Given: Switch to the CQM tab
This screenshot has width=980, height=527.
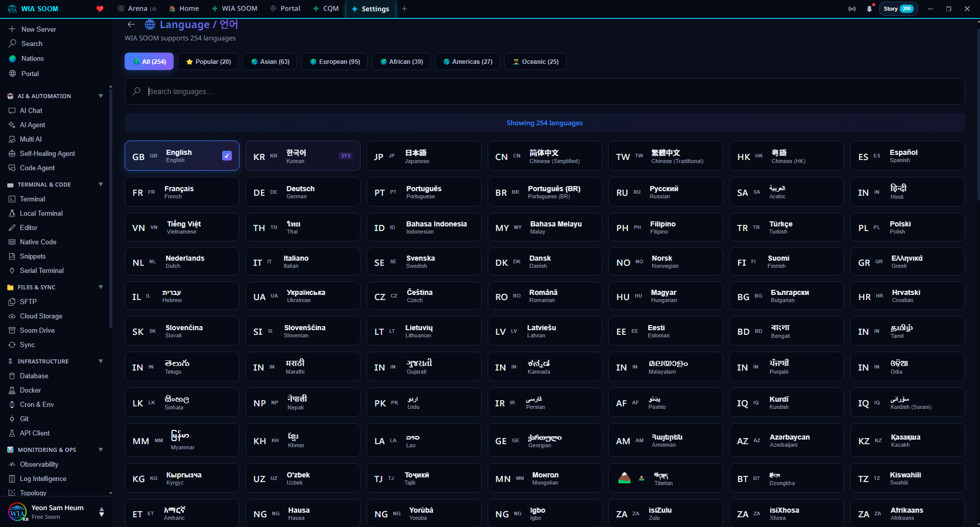Looking at the screenshot, I should (x=326, y=9).
